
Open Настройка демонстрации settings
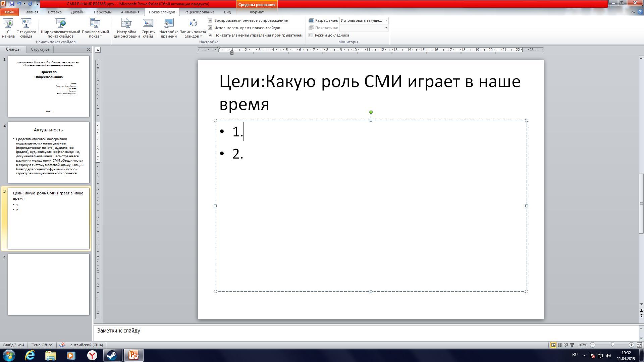point(126,27)
